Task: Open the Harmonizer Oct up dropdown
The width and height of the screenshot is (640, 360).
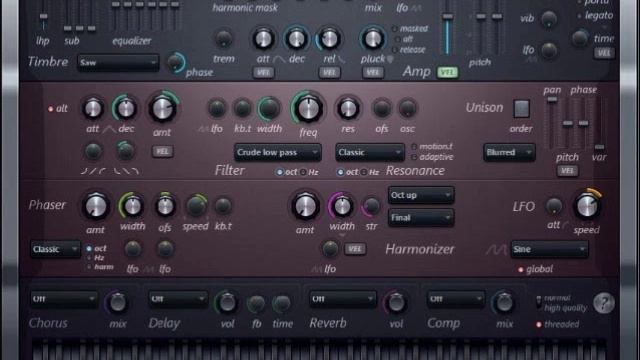Action: (420, 195)
